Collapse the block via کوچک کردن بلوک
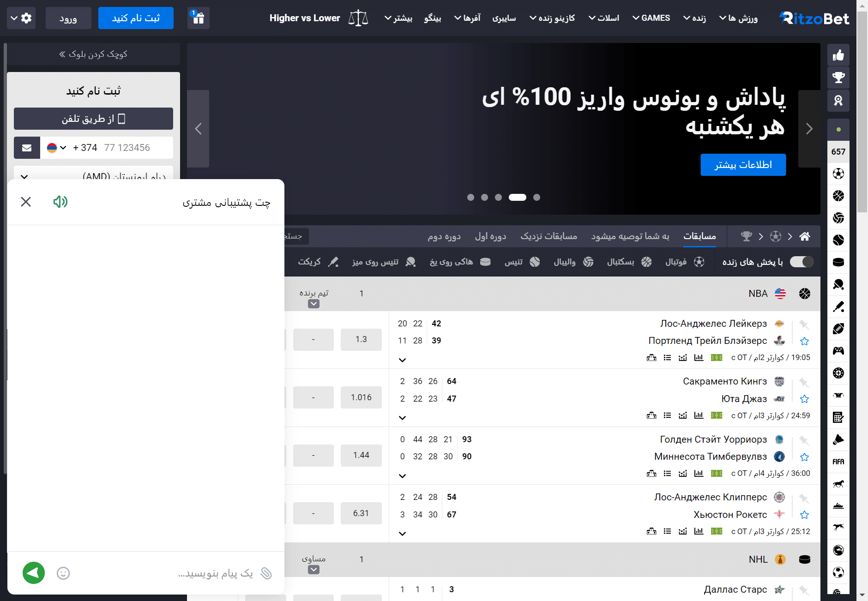 click(x=93, y=54)
